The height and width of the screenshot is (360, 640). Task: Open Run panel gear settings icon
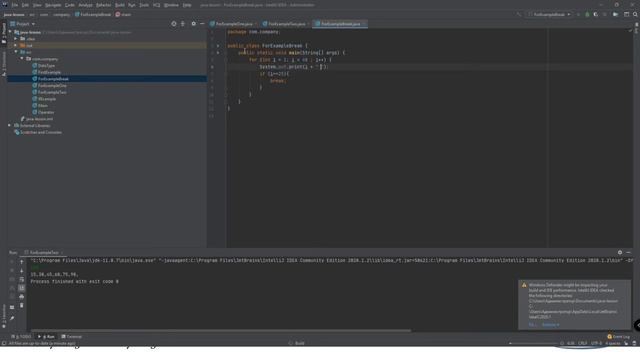pyautogui.click(x=620, y=253)
